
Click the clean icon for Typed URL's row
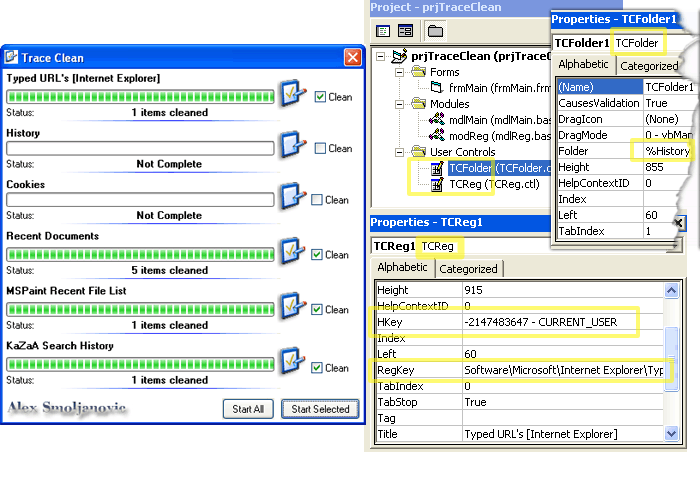pyautogui.click(x=292, y=95)
